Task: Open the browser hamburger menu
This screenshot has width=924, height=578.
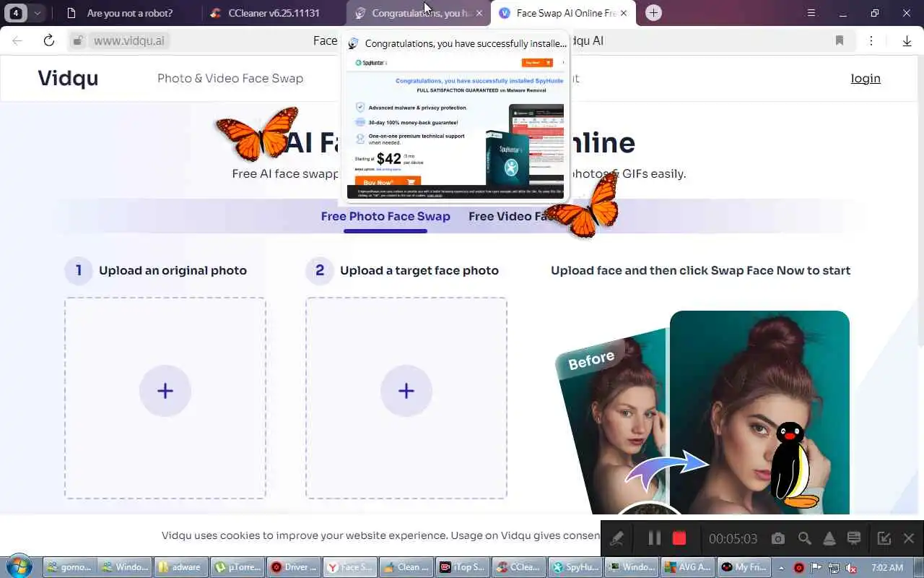Action: [x=811, y=13]
